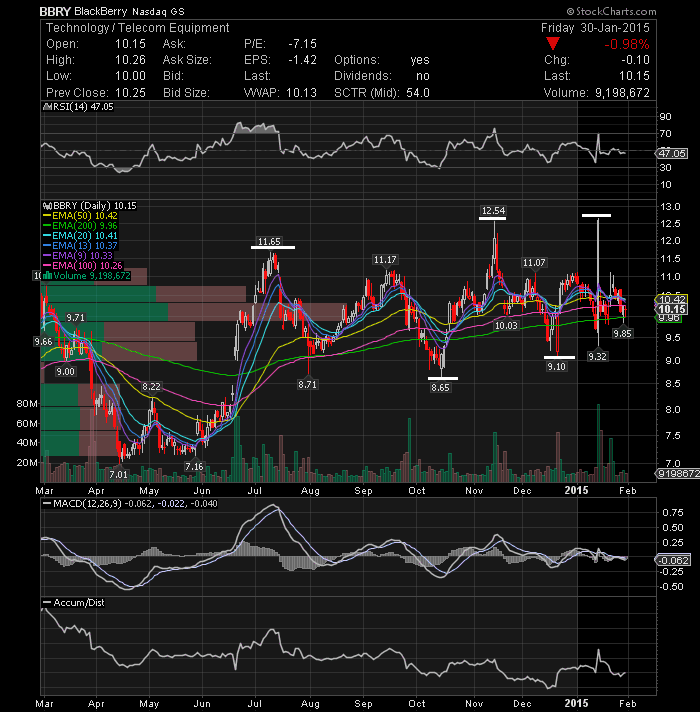Click the '11.07' December high annotation
This screenshot has width=700, height=712.
[x=534, y=262]
